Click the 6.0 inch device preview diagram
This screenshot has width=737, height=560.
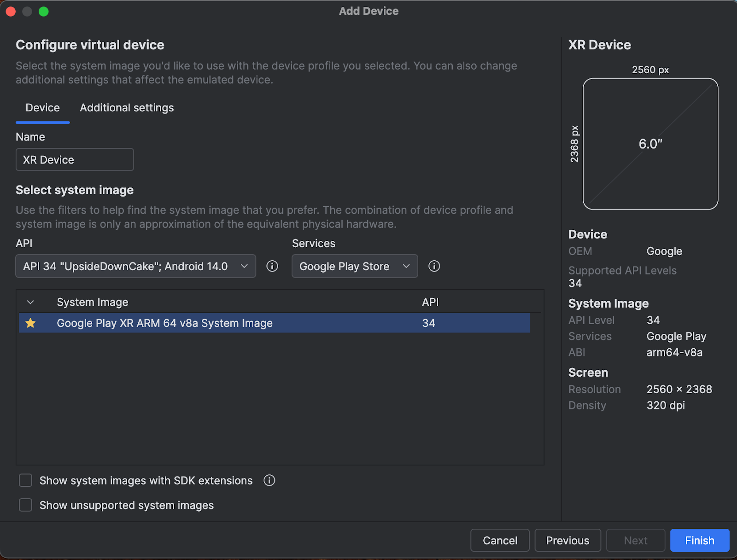pyautogui.click(x=650, y=144)
